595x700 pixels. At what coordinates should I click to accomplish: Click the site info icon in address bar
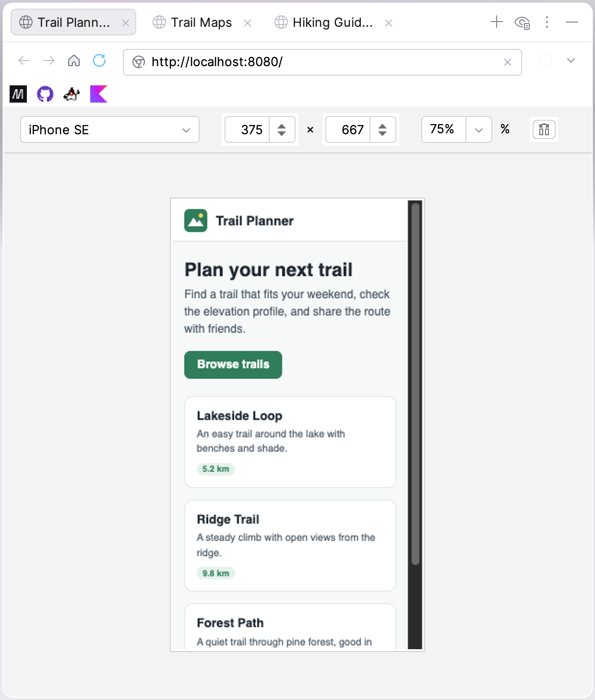pyautogui.click(x=138, y=62)
